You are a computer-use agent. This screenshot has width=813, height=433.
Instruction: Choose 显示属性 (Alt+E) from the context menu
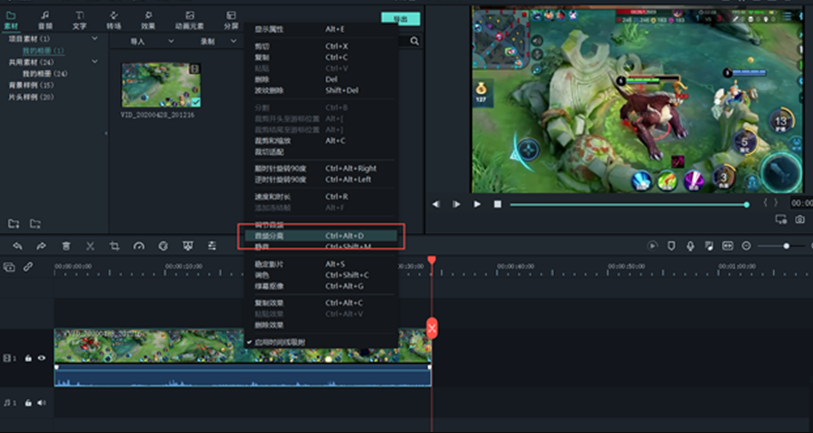pos(321,29)
